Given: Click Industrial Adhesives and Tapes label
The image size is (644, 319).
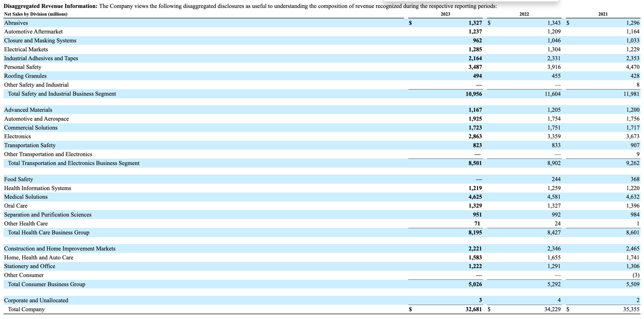Looking at the screenshot, I should click(x=41, y=58).
